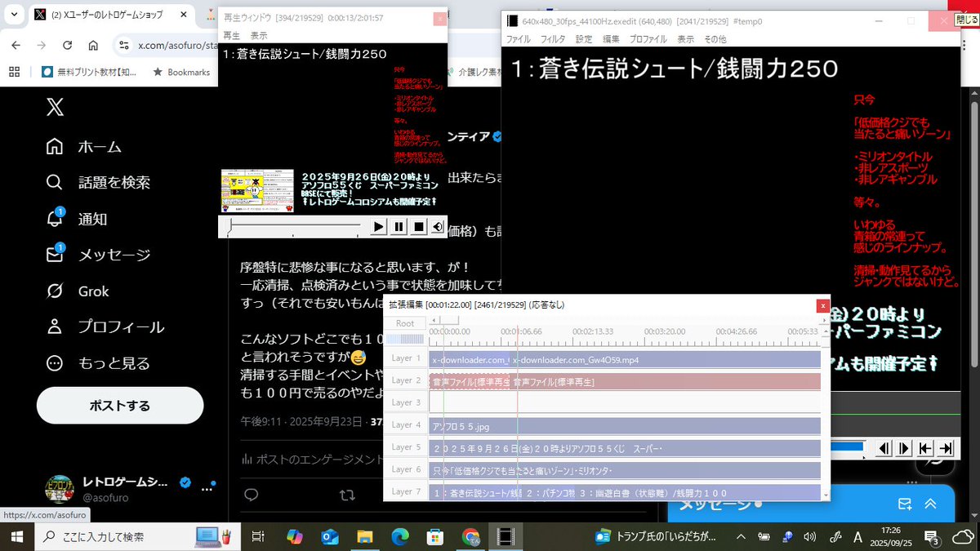Screen dimensions: 980x551
Task: Open the Chrome tab search dropdown
Action: coord(14,15)
